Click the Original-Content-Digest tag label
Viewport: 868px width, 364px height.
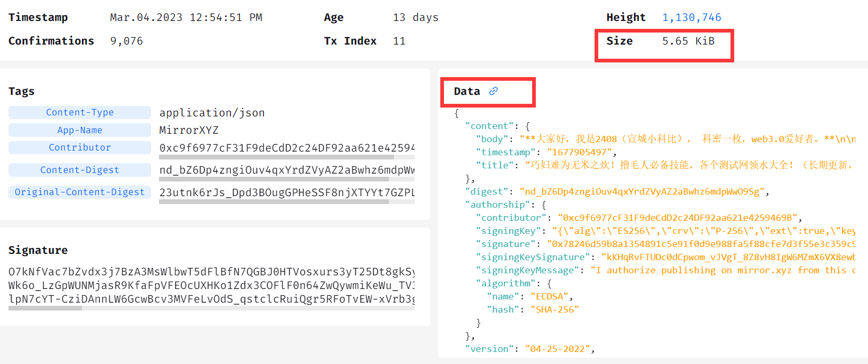coord(80,192)
